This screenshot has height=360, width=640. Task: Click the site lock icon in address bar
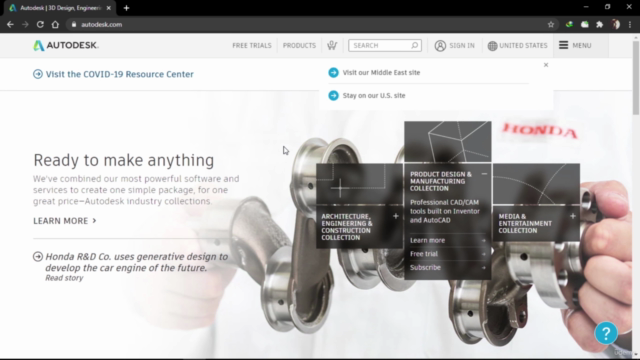pyautogui.click(x=74, y=24)
